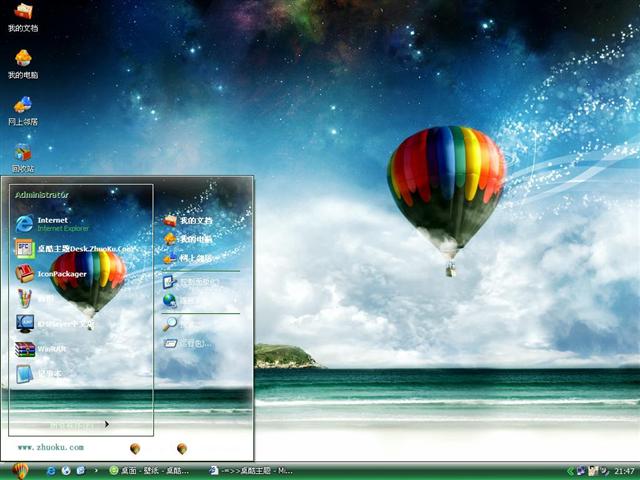
Task: Expand hidden tray icons green arrow
Action: click(x=570, y=471)
